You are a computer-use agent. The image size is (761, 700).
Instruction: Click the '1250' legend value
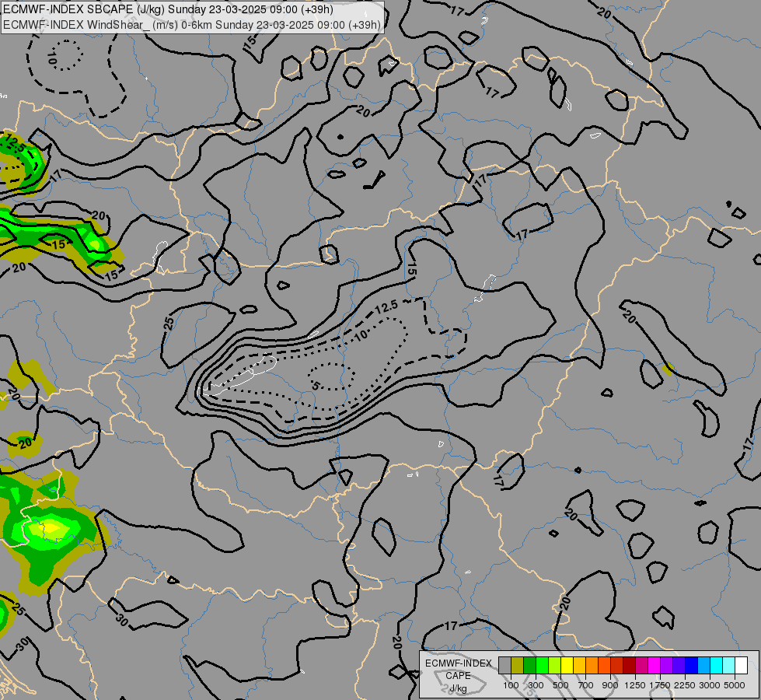(635, 685)
